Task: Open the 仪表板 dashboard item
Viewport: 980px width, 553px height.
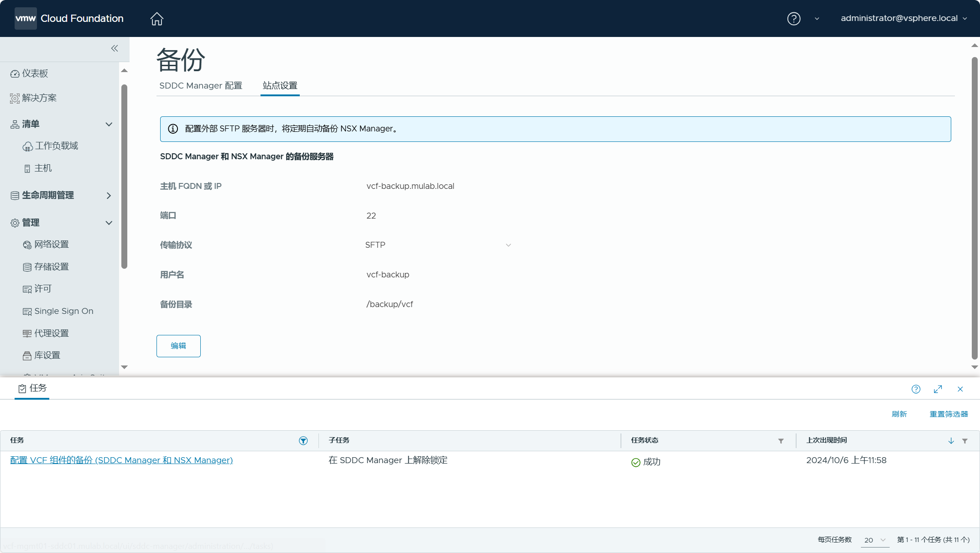Action: pyautogui.click(x=35, y=73)
